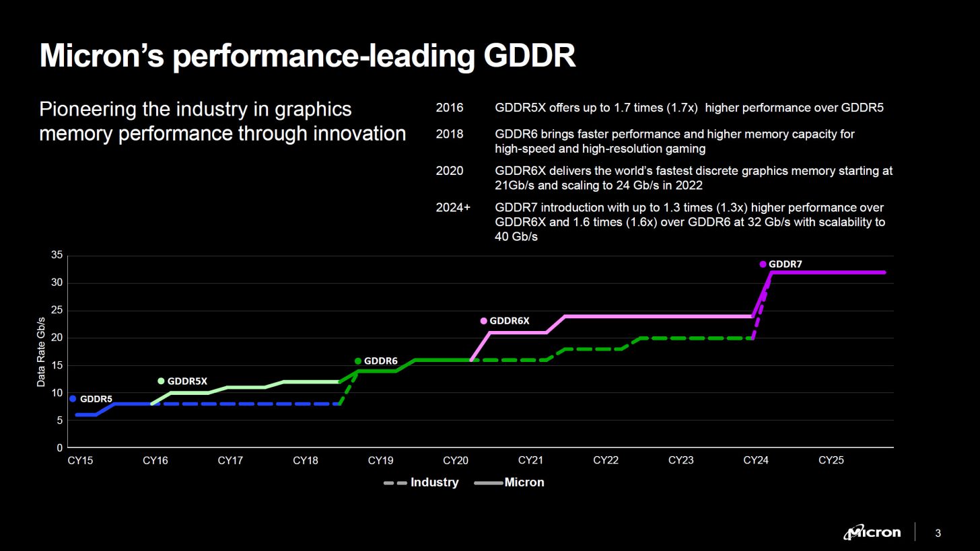Click the green GDDR6 marker dot
980x551 pixels.
pyautogui.click(x=358, y=361)
